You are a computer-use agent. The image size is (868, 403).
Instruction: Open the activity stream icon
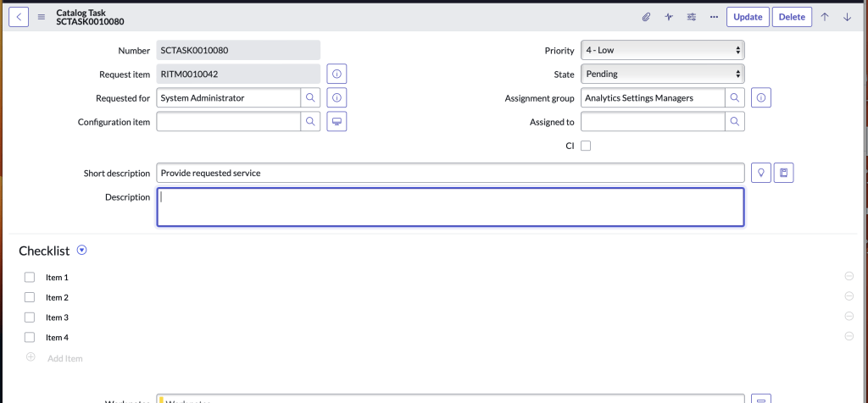point(669,17)
